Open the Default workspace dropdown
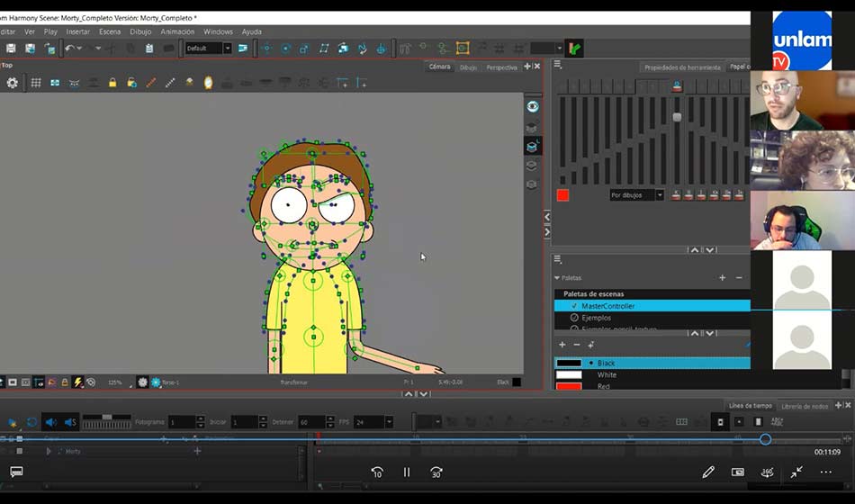Screen dimensions: 855x504 pyautogui.click(x=228, y=49)
